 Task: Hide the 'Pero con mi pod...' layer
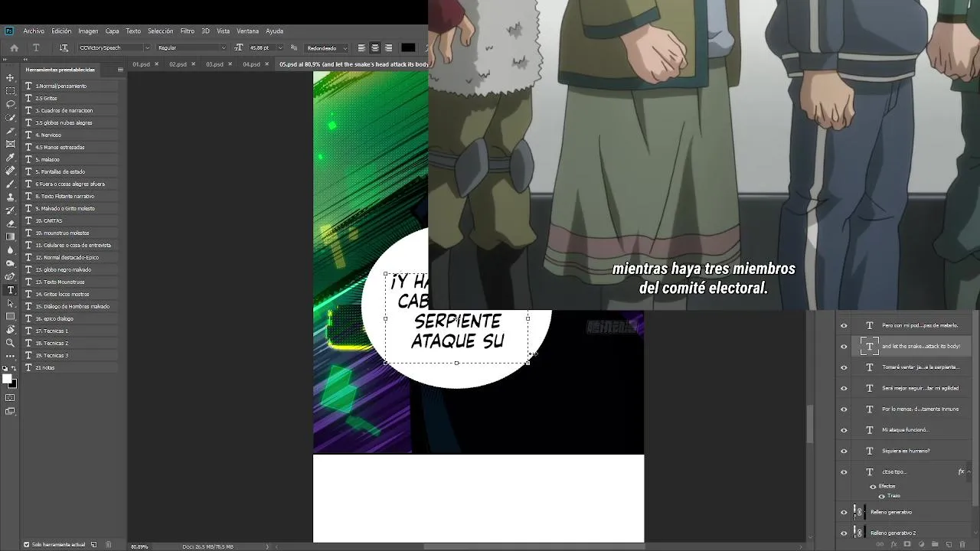[x=844, y=325]
